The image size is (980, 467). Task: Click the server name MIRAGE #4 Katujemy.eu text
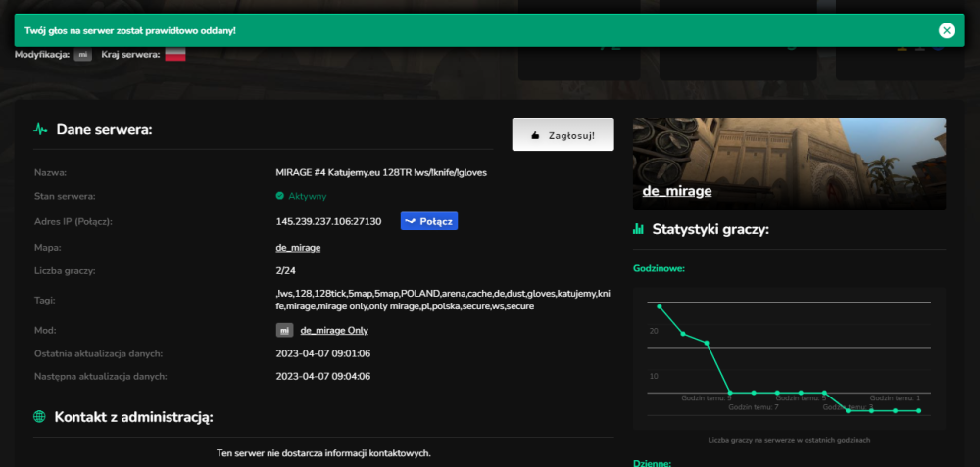click(x=381, y=173)
